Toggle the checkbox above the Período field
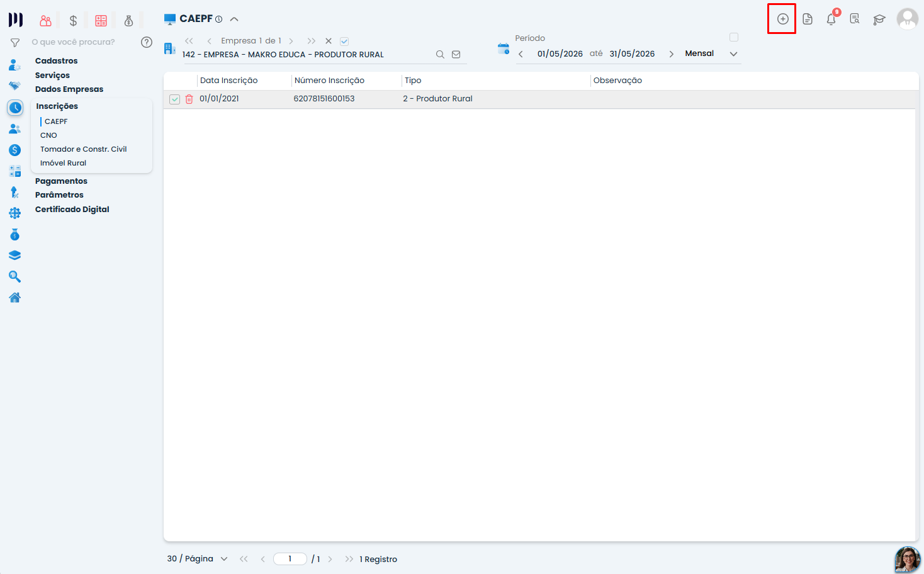 (x=734, y=37)
